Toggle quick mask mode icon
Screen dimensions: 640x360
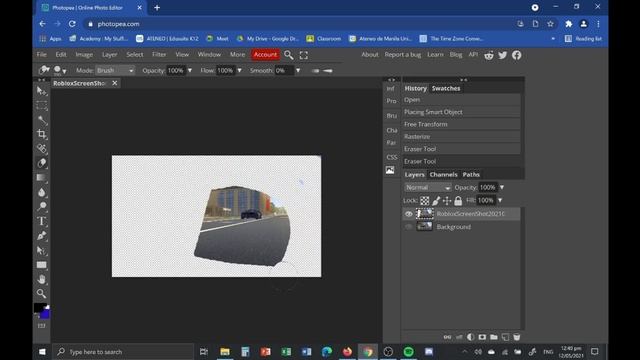pos(42,326)
